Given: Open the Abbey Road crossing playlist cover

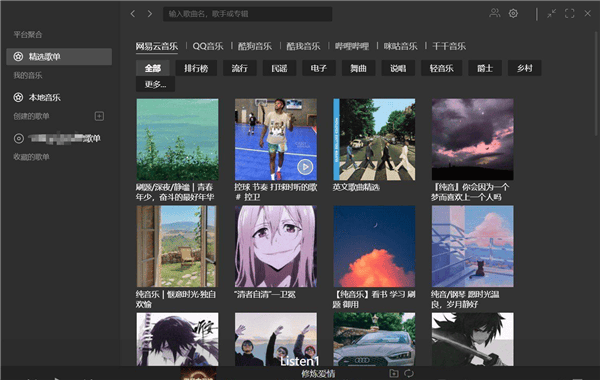Looking at the screenshot, I should click(x=374, y=139).
